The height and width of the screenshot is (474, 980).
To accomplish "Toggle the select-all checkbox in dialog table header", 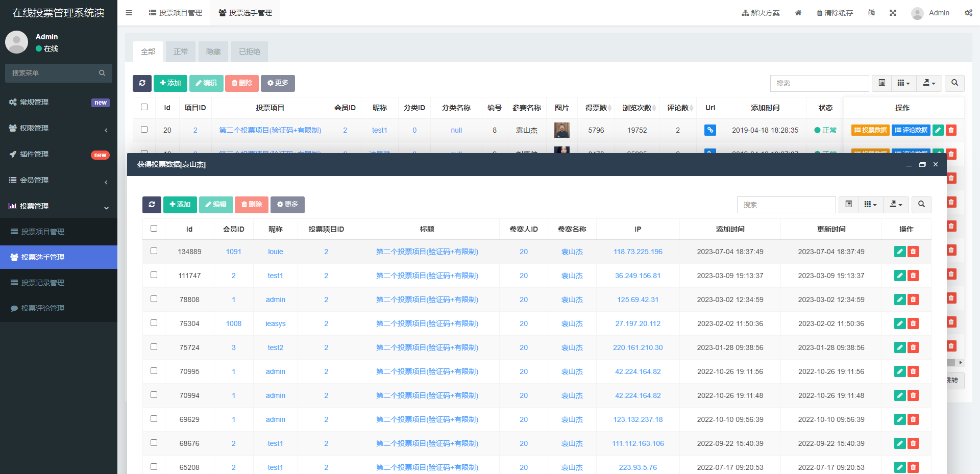I will pyautogui.click(x=154, y=229).
